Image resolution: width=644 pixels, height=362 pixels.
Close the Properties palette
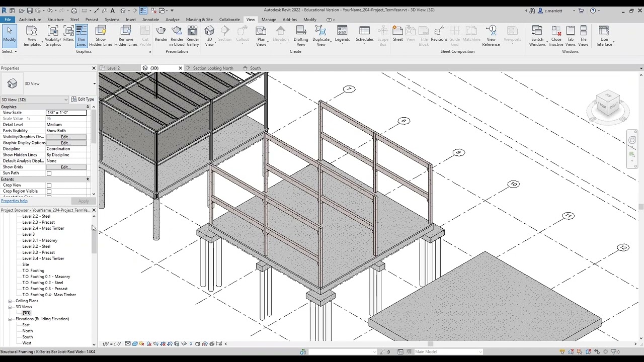pyautogui.click(x=94, y=68)
